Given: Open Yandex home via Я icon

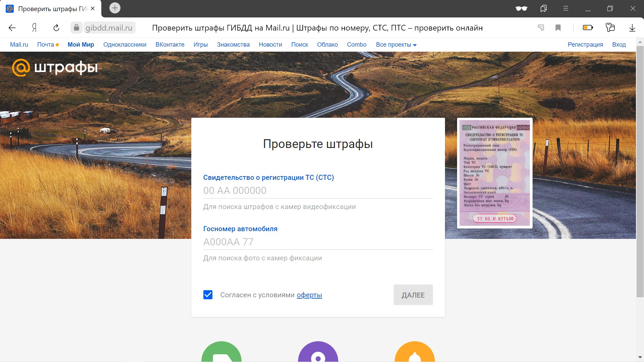Looking at the screenshot, I should (34, 28).
